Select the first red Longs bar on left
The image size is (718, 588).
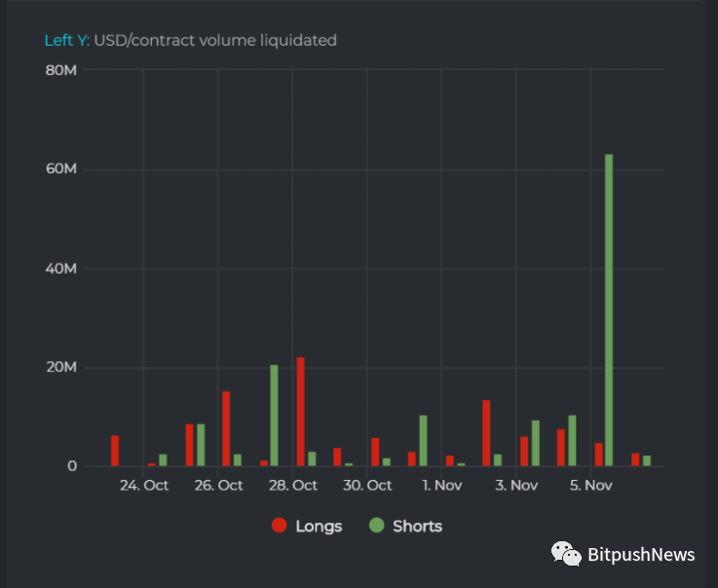(115, 450)
